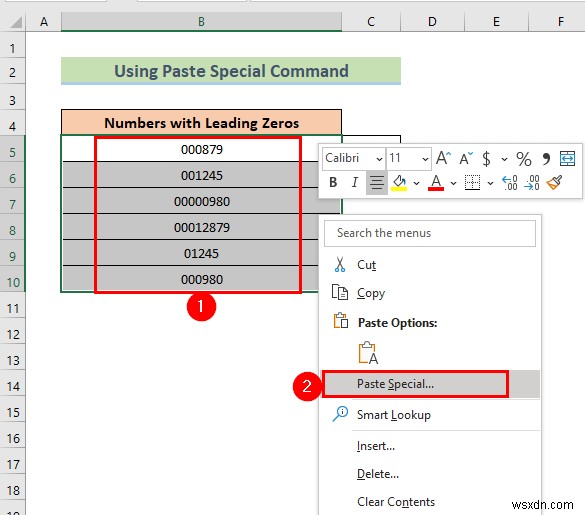Choose Copy from context menu
The height and width of the screenshot is (515, 585).
click(x=430, y=293)
